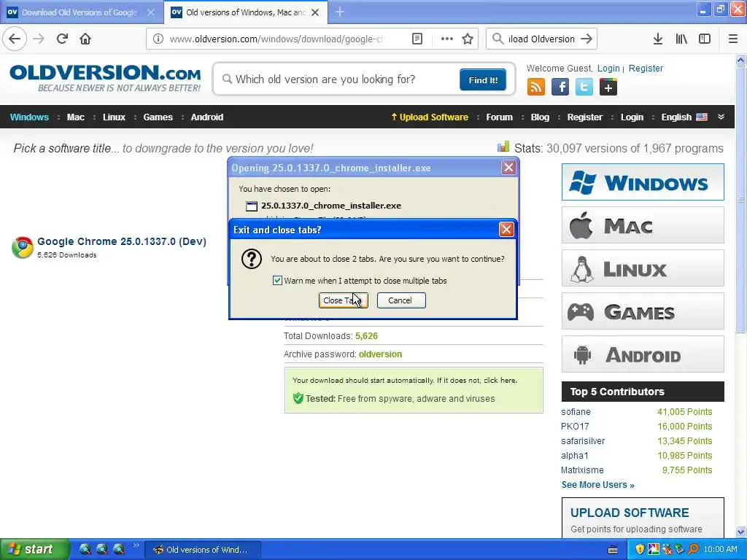Open the Linux platform banner
The image size is (747, 560).
[x=643, y=268]
